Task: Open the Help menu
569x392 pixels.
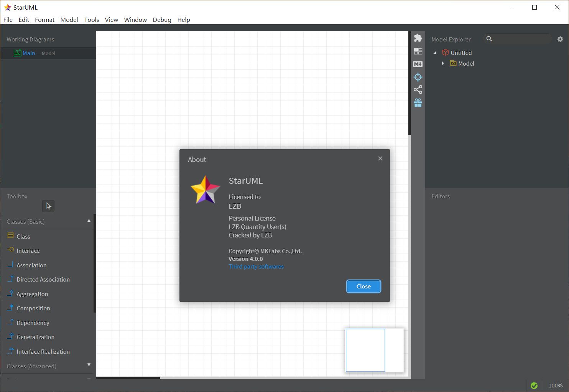Action: (184, 20)
